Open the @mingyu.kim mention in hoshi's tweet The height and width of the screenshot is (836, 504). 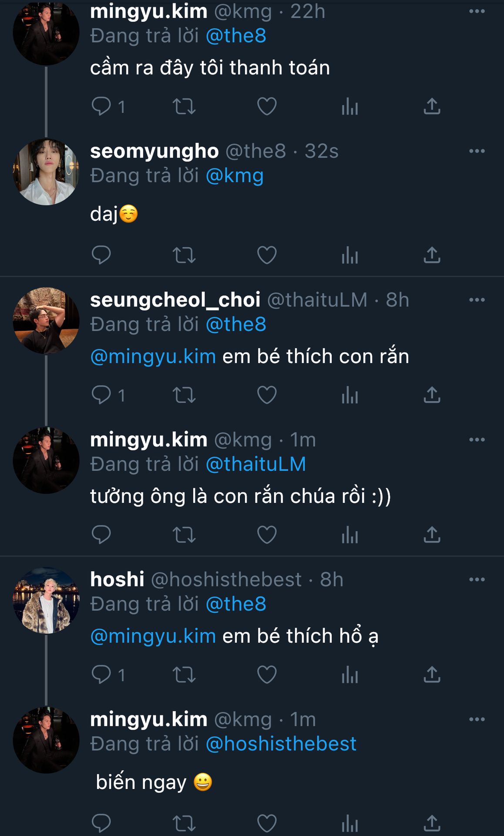coord(153,636)
